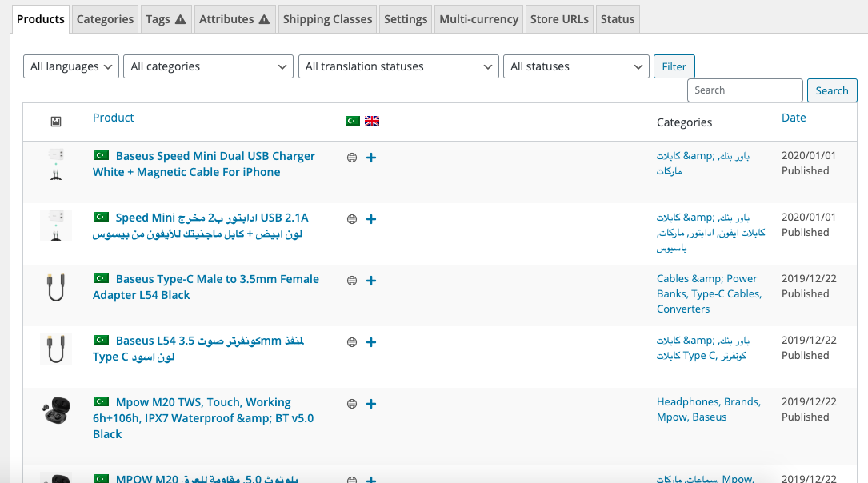Open the All translation statuses dropdown
Viewport: 868px width, 483px height.
point(398,66)
